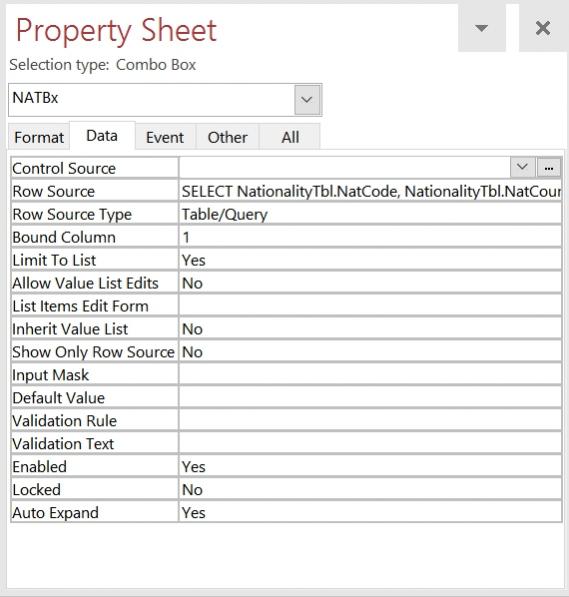Click the Enabled property Yes value

point(370,467)
